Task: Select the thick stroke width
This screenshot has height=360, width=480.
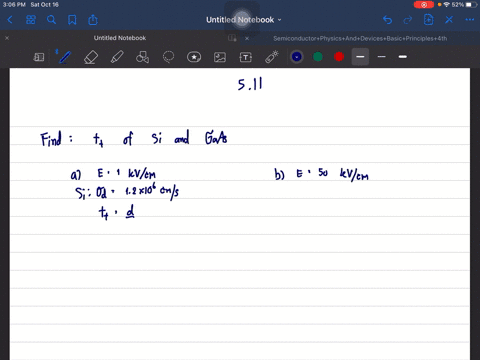Action: pyautogui.click(x=403, y=57)
